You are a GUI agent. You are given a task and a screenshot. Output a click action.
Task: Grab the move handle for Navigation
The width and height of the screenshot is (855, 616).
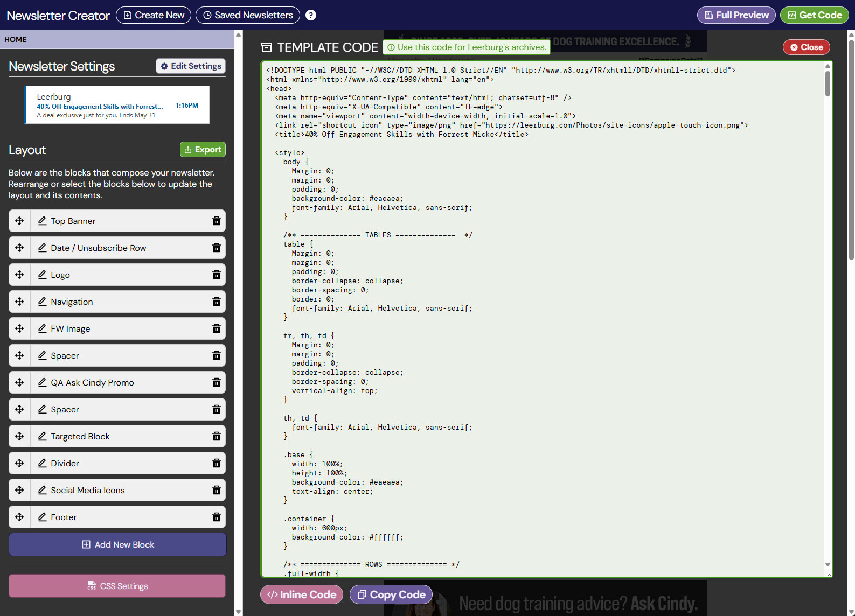(x=19, y=302)
